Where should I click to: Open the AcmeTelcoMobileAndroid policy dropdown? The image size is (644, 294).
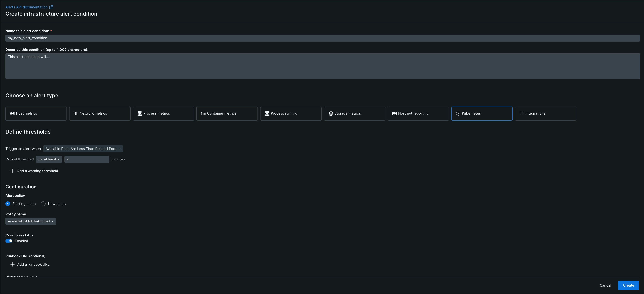click(30, 221)
